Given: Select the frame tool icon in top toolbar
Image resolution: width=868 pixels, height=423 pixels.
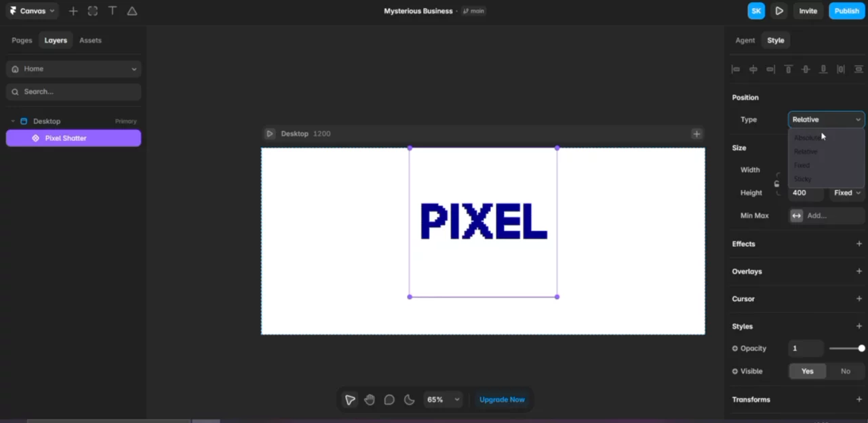Looking at the screenshot, I should coord(93,11).
